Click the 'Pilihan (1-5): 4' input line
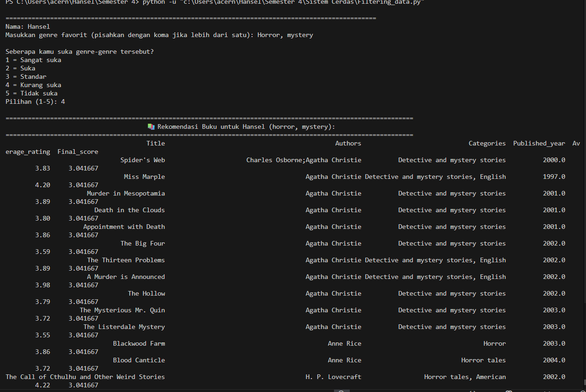Viewport: 586px width, 392px height. coord(35,101)
